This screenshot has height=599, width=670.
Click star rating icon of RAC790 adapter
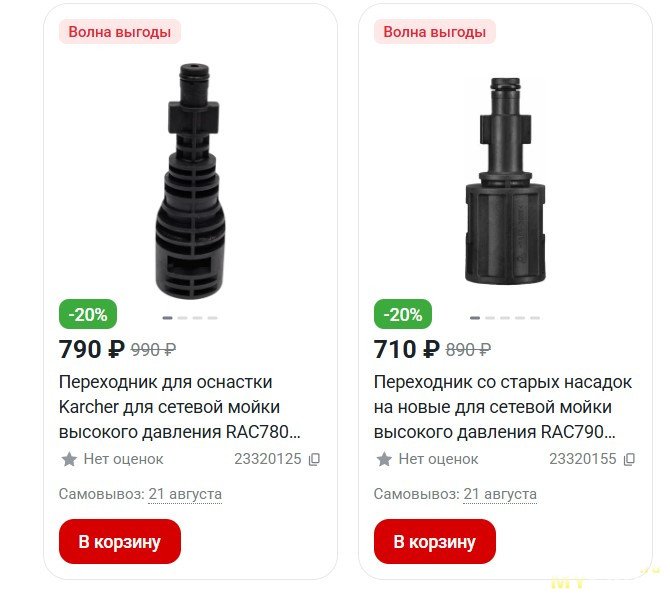384,459
